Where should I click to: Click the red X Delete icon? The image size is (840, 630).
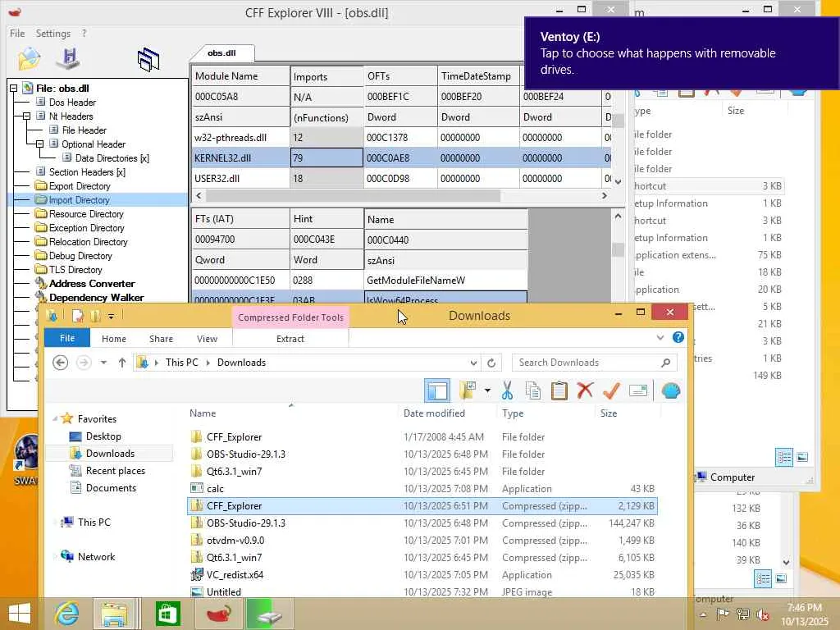(585, 390)
